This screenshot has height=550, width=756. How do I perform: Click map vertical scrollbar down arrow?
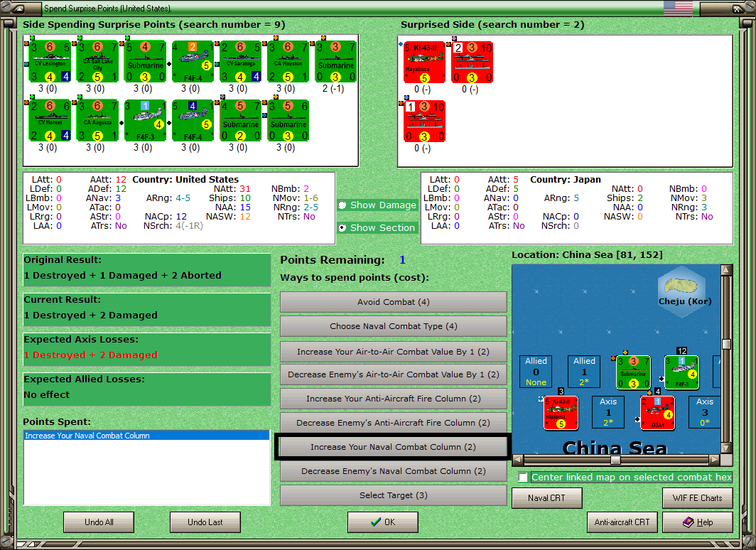tap(727, 448)
